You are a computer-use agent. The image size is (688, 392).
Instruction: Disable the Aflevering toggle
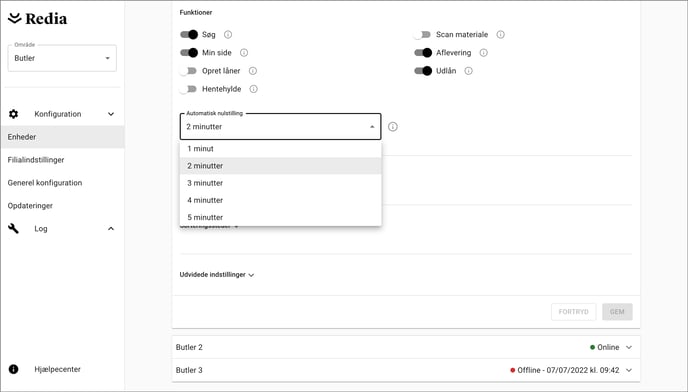[x=423, y=53]
